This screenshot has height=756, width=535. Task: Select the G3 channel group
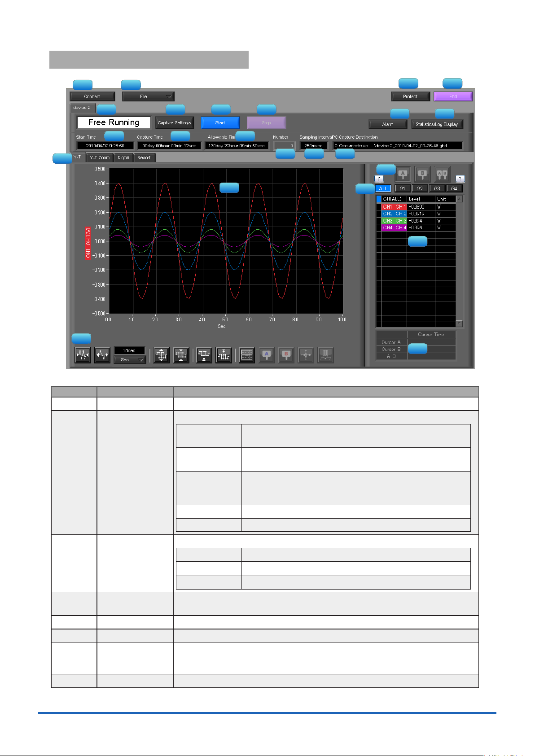pos(437,188)
